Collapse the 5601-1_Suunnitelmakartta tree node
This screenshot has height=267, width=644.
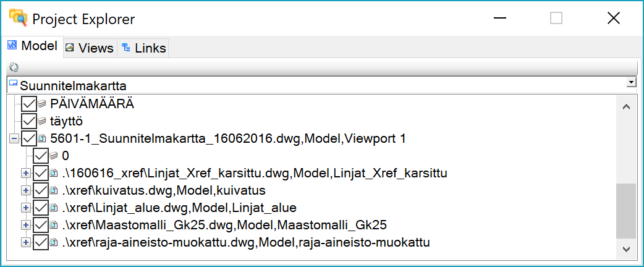click(x=14, y=138)
